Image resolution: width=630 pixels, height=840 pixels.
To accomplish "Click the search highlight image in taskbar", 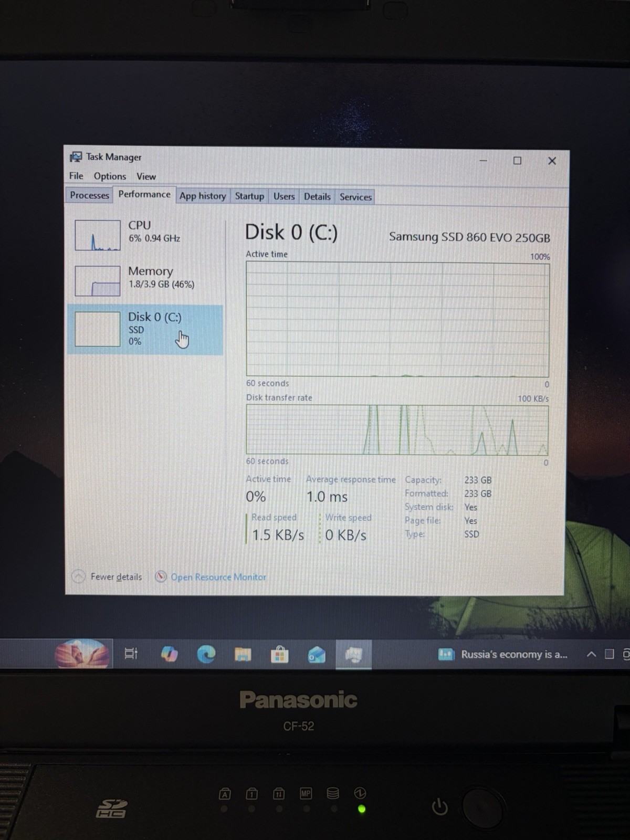I will coord(82,654).
